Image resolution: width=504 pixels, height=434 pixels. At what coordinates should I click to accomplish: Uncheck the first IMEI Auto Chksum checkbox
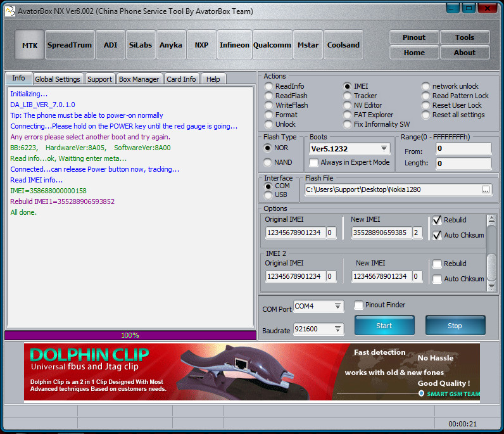tap(437, 235)
